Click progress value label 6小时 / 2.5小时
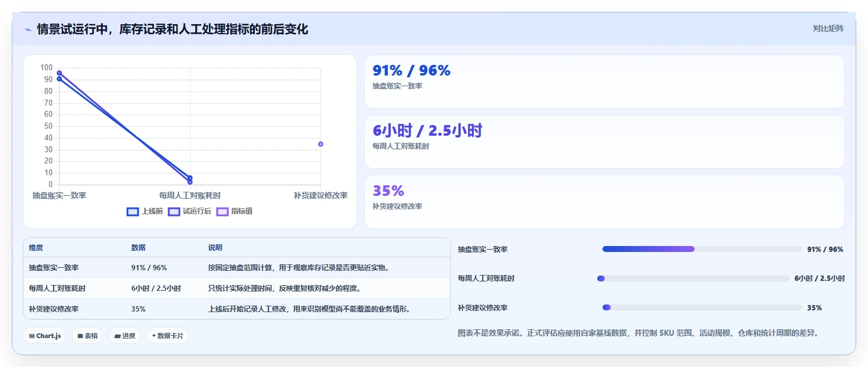The height and width of the screenshot is (367, 868). pos(820,278)
